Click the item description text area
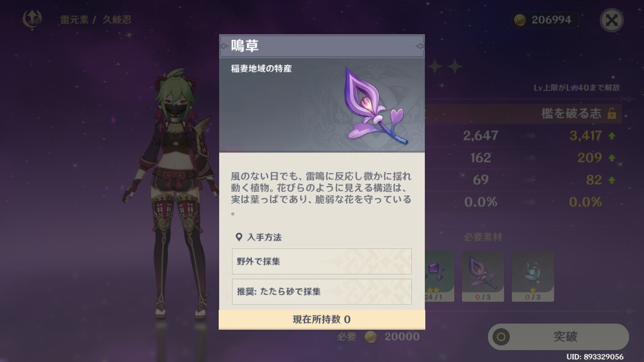644x362 pixels. 322,193
